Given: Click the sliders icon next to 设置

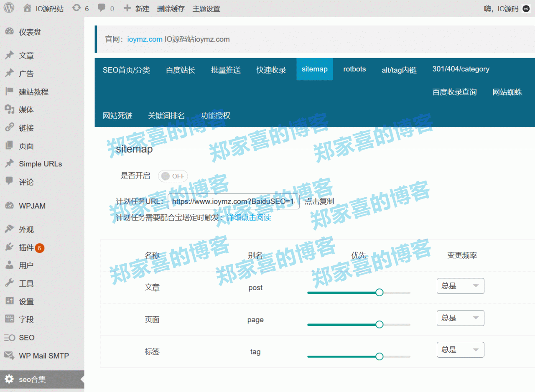Looking at the screenshot, I should pyautogui.click(x=9, y=301).
